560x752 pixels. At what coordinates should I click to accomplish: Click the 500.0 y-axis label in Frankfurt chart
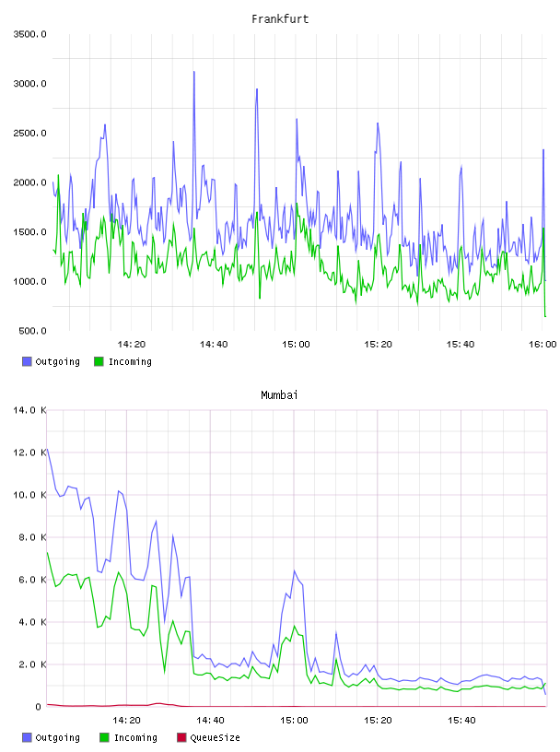coord(32,331)
